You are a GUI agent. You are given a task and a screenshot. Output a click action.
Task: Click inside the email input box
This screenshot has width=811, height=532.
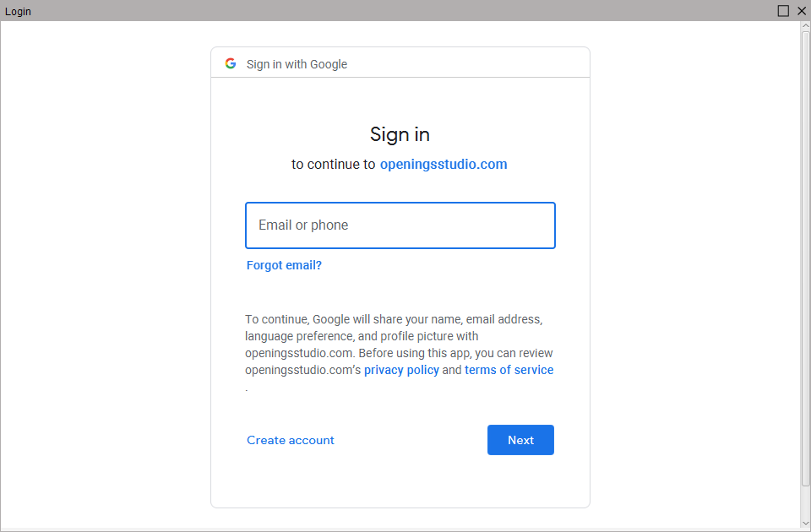(400, 225)
